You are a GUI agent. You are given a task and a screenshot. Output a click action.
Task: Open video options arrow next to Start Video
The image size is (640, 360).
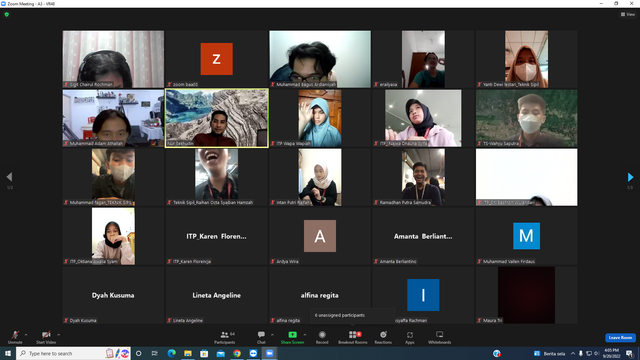(x=58, y=335)
